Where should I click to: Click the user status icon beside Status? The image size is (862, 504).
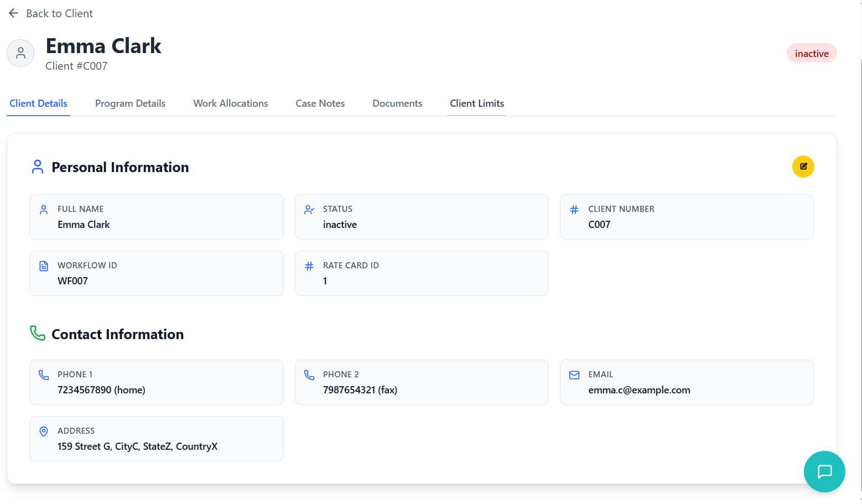(x=309, y=210)
